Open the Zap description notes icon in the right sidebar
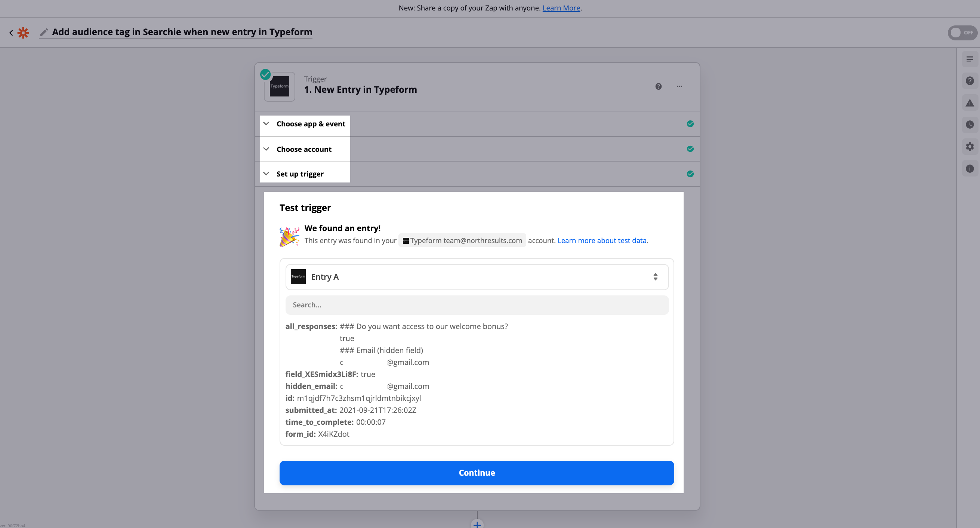 tap(970, 59)
